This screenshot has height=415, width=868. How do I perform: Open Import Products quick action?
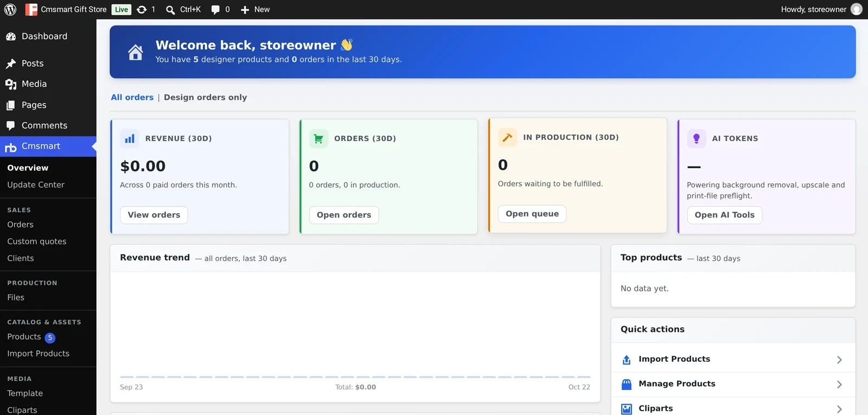(x=733, y=360)
